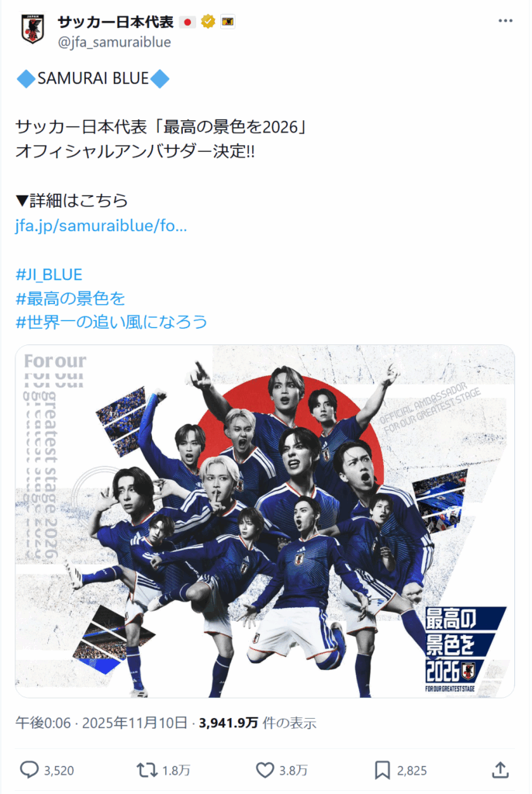Open the jfa.jp/samuraiblue link
The width and height of the screenshot is (532, 794).
pos(102,226)
